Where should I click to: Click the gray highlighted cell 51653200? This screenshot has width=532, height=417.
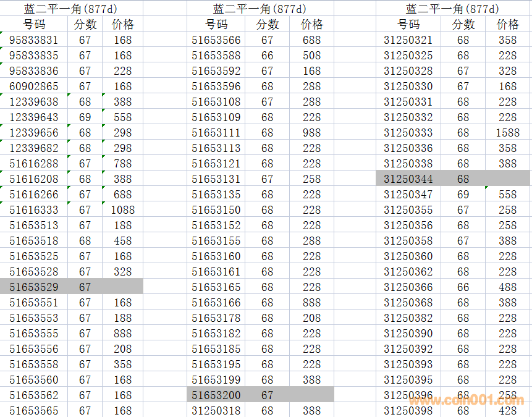pos(216,395)
